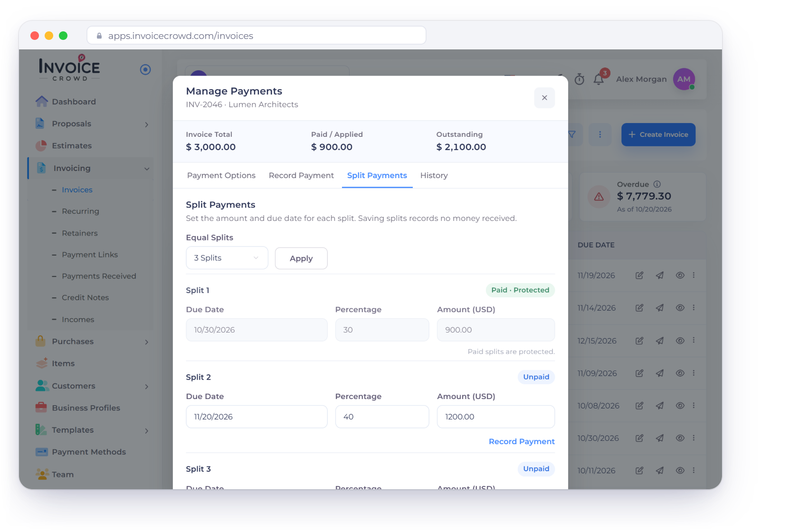Open the notifications bell
Screen dimensions: 798x532
pyautogui.click(x=598, y=79)
